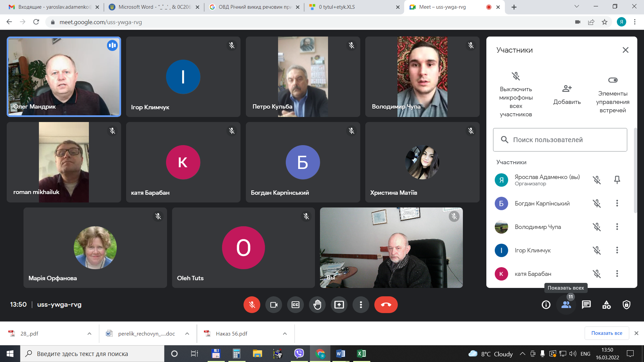Unmute your microphone
The height and width of the screenshot is (362, 644).
coord(252,305)
